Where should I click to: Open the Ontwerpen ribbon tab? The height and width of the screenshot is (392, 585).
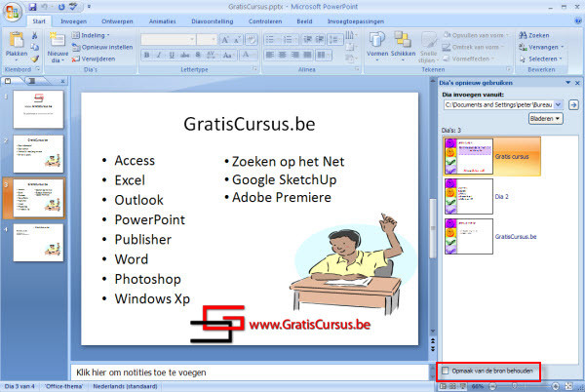pyautogui.click(x=117, y=21)
